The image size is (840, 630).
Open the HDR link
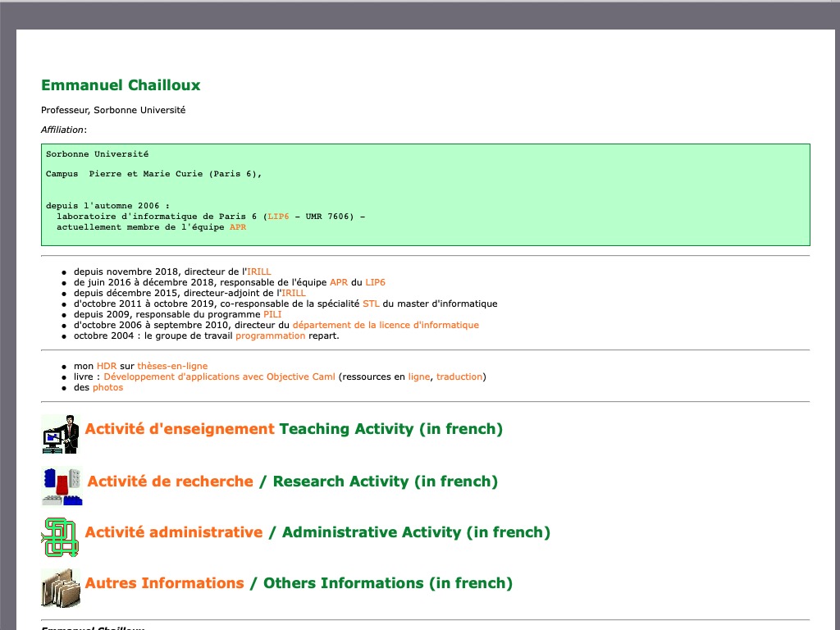pos(107,366)
